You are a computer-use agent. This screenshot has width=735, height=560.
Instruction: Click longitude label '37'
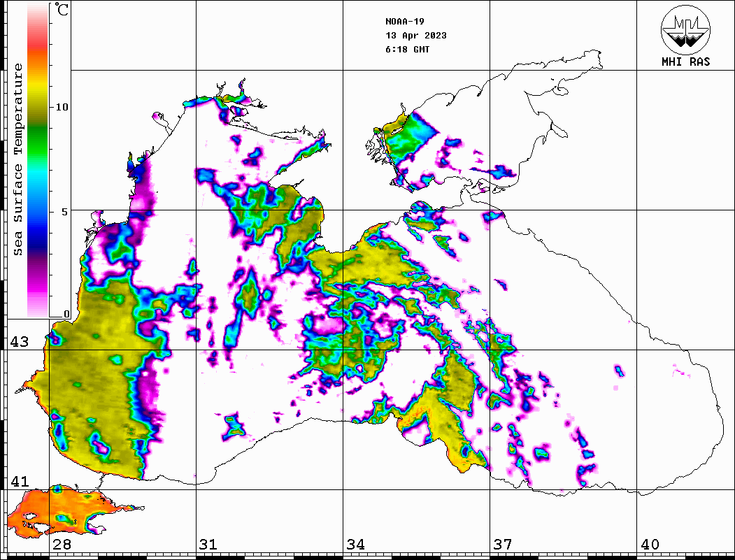click(x=503, y=545)
